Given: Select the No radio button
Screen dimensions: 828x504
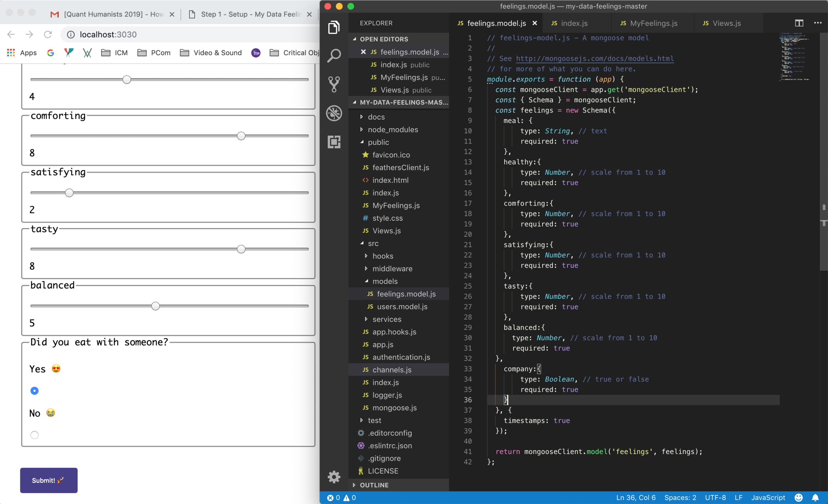Looking at the screenshot, I should point(34,435).
